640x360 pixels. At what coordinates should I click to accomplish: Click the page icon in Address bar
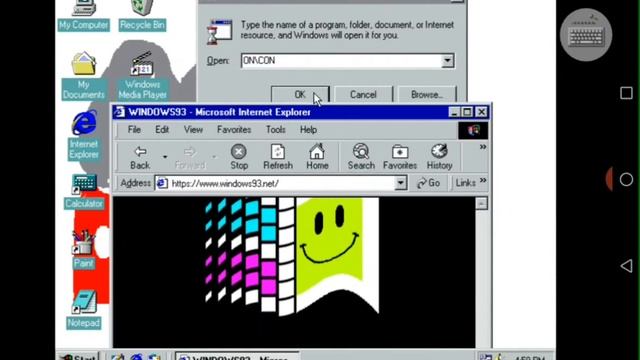coord(162,183)
